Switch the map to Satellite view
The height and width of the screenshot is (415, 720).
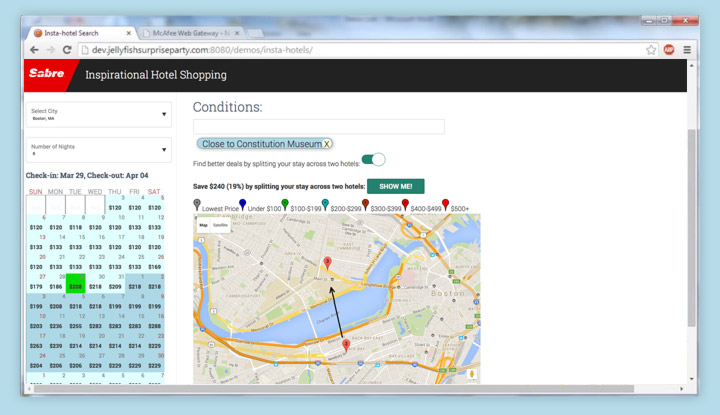point(219,226)
